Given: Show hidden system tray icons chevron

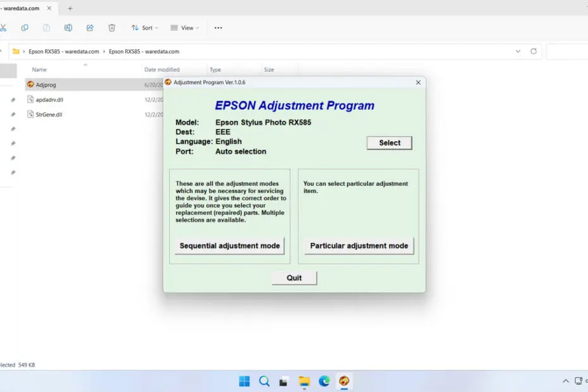Looking at the screenshot, I should 565,381.
